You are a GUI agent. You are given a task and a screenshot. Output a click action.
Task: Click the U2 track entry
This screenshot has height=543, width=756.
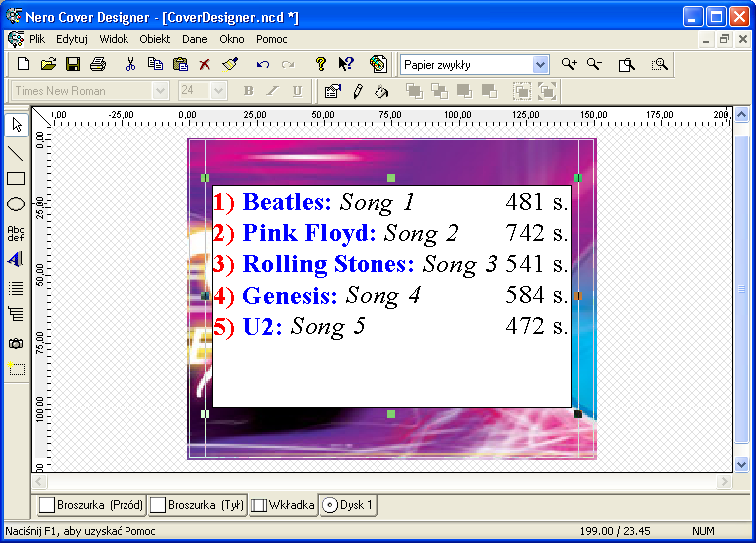391,327
